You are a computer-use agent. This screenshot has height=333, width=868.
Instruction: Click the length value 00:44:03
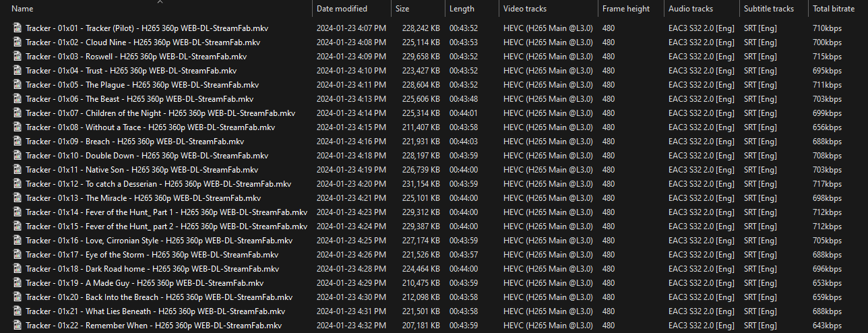click(x=464, y=142)
